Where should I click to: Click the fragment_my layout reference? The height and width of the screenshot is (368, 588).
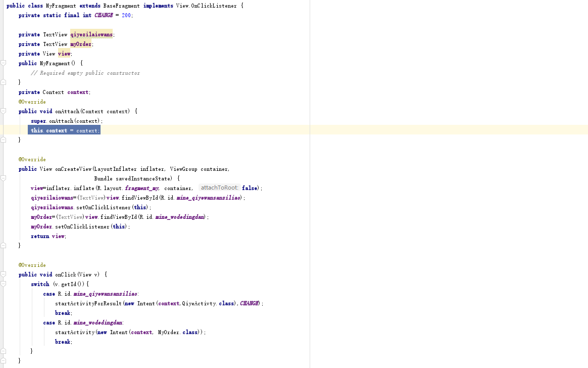142,189
